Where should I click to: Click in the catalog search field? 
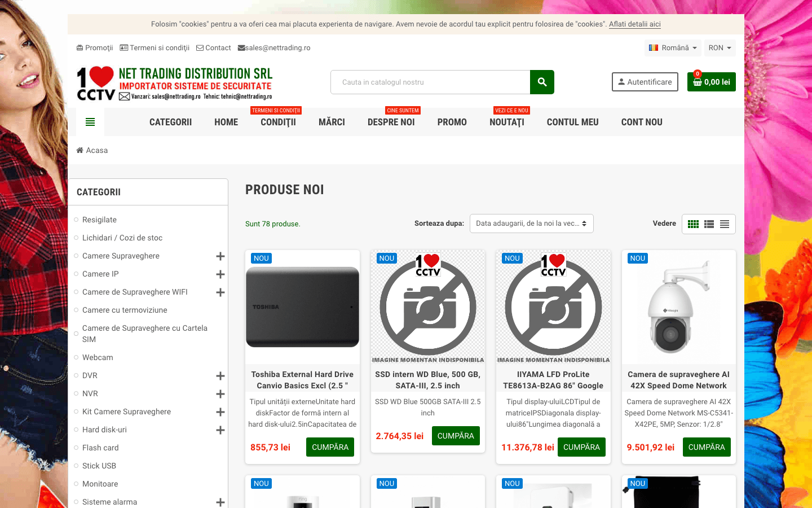(x=430, y=82)
